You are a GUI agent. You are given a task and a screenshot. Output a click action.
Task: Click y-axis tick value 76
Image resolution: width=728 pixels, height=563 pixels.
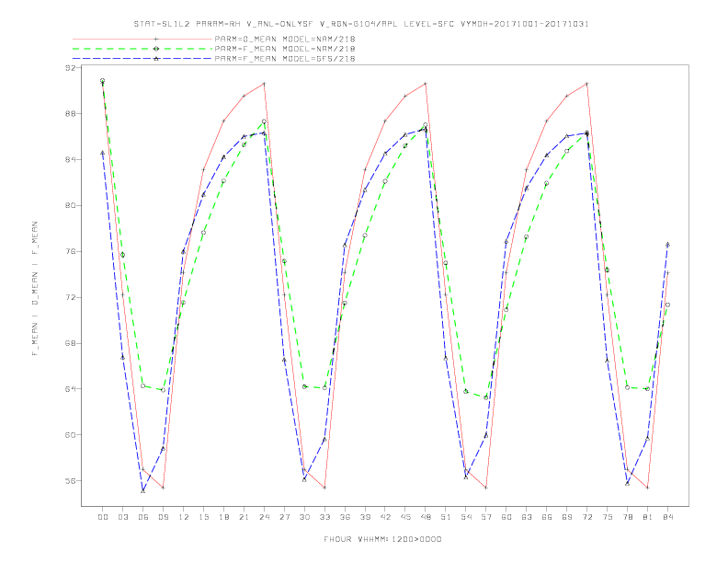(x=70, y=251)
